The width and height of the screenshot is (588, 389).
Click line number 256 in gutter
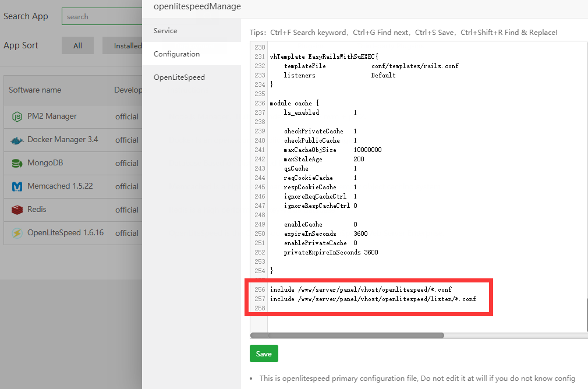click(x=260, y=289)
